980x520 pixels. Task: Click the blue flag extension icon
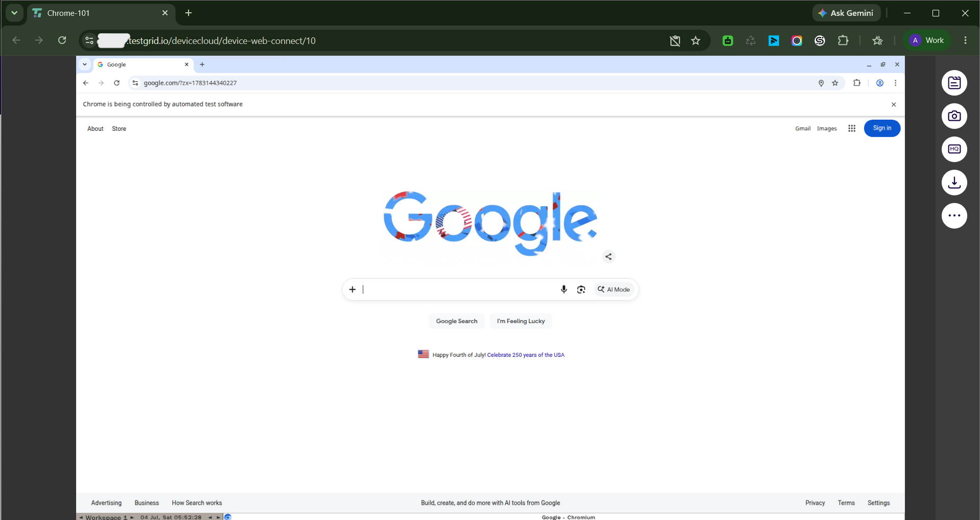pos(774,41)
